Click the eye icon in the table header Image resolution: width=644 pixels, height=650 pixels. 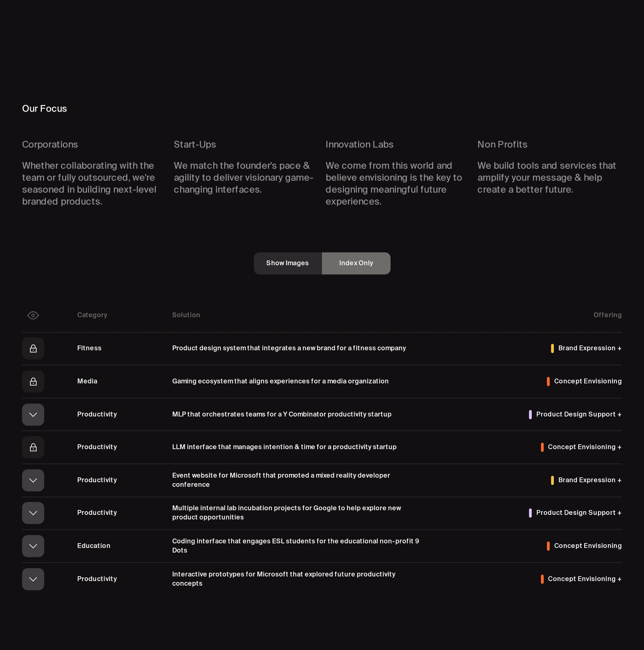click(33, 315)
